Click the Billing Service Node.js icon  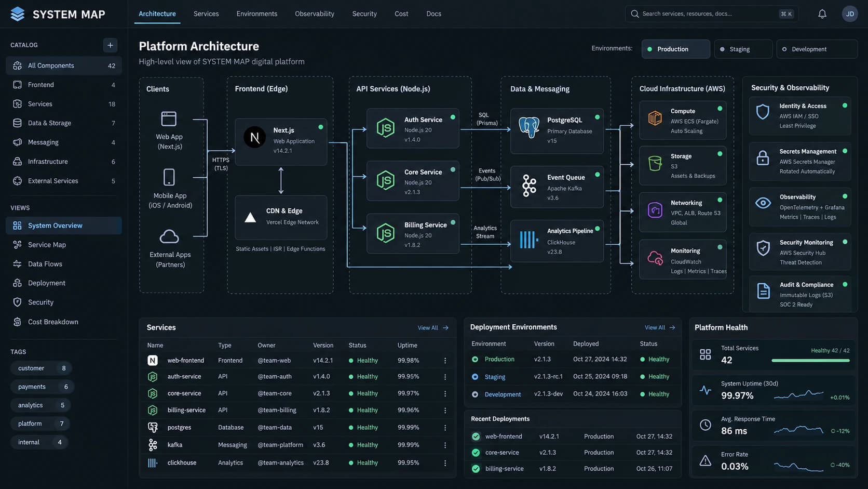coord(386,233)
